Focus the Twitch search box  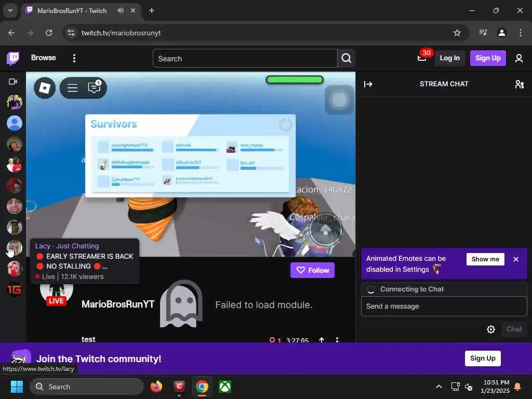tap(245, 58)
